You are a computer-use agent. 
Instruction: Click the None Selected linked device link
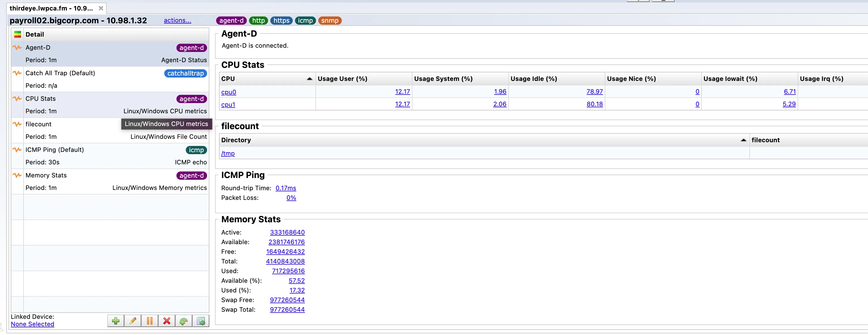pyautogui.click(x=32, y=324)
